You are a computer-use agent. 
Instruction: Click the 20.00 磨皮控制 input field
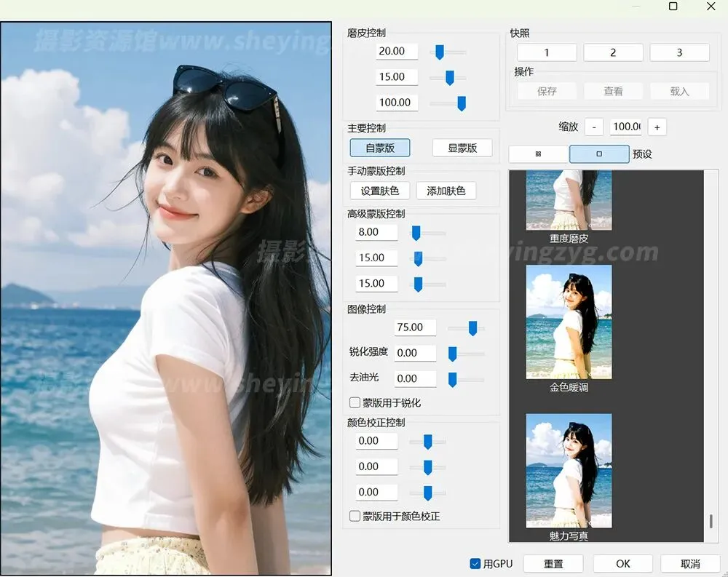(397, 51)
